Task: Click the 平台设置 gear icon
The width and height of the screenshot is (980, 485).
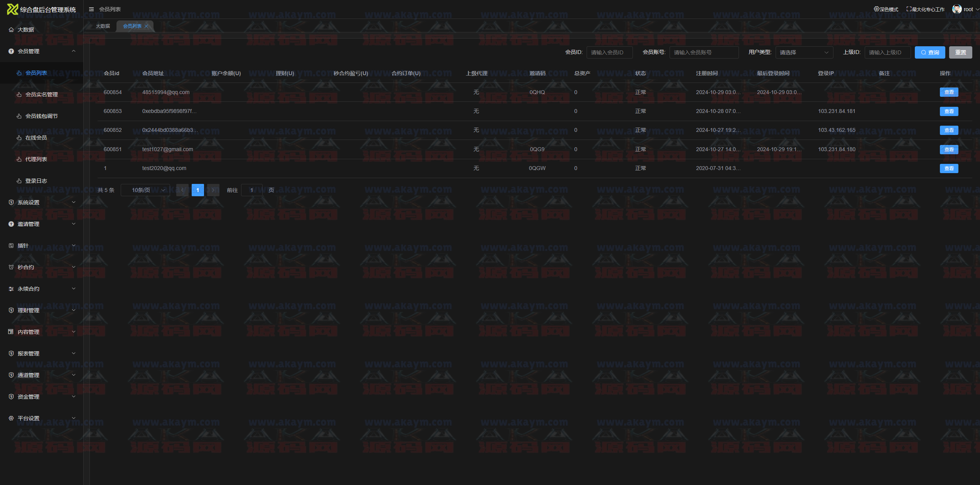Action: point(11,418)
